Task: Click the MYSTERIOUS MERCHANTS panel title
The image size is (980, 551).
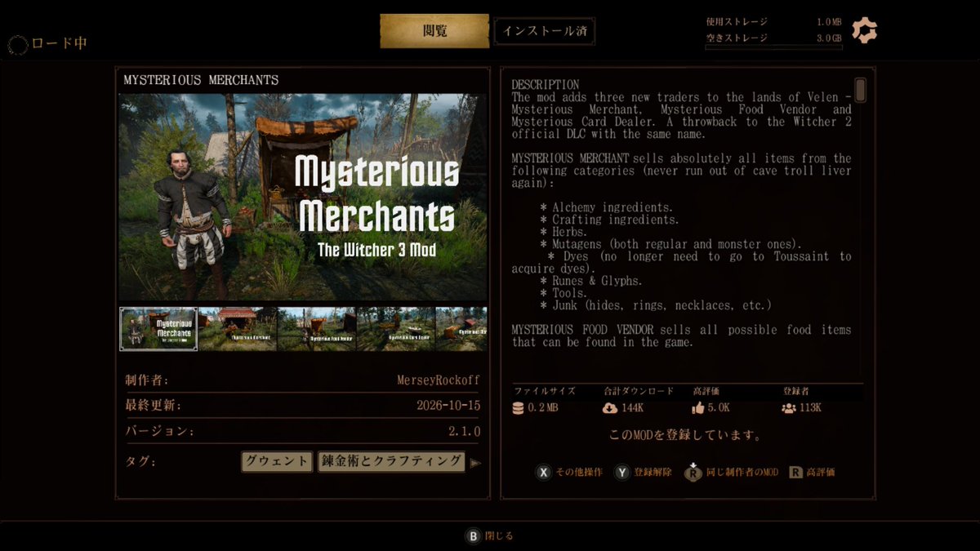Action: point(201,80)
